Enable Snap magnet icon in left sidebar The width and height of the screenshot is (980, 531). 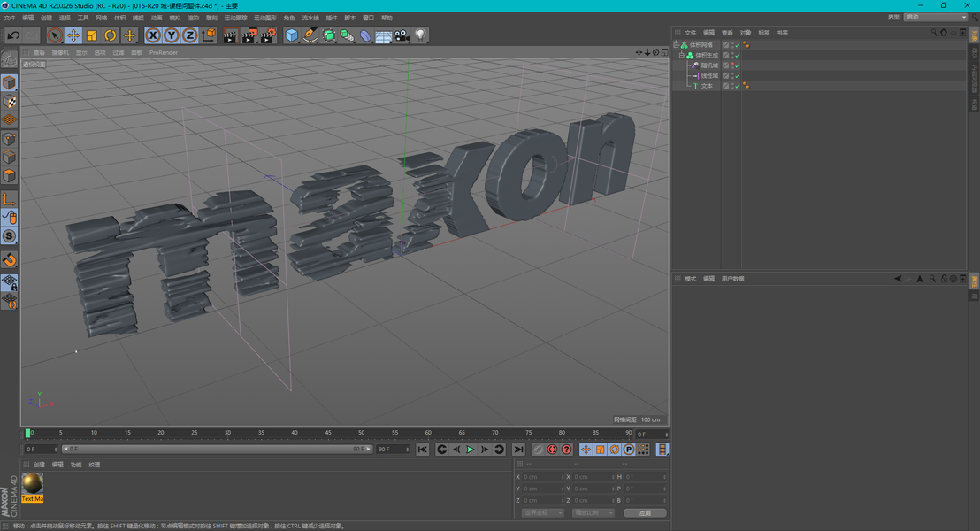10,259
